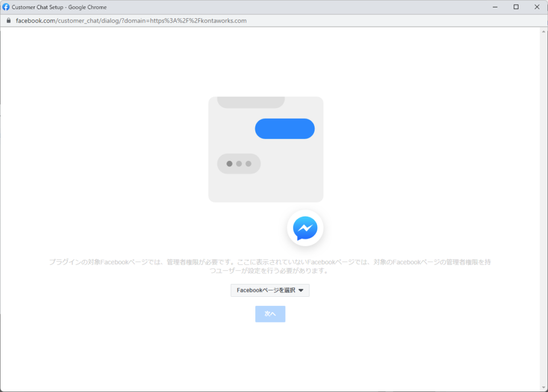
Task: Click the Facebook favicon in title bar
Action: [x=6, y=7]
